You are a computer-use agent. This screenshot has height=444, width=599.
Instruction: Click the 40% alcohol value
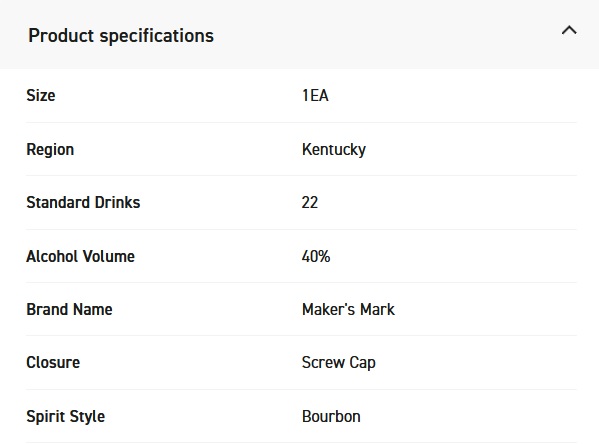[316, 256]
